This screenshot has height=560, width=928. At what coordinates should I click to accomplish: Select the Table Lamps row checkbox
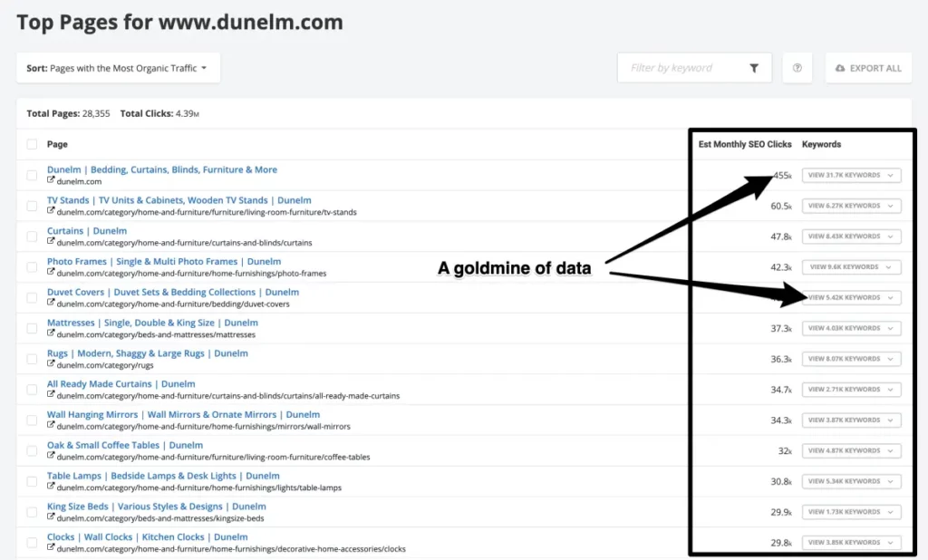(32, 482)
